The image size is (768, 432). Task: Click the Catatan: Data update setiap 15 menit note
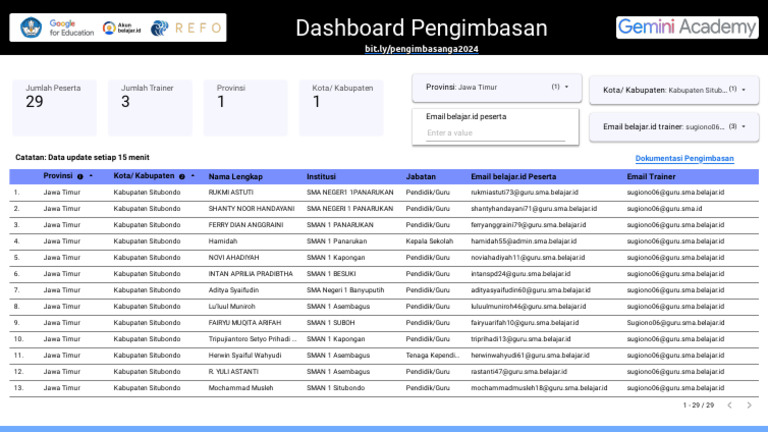[82, 157]
